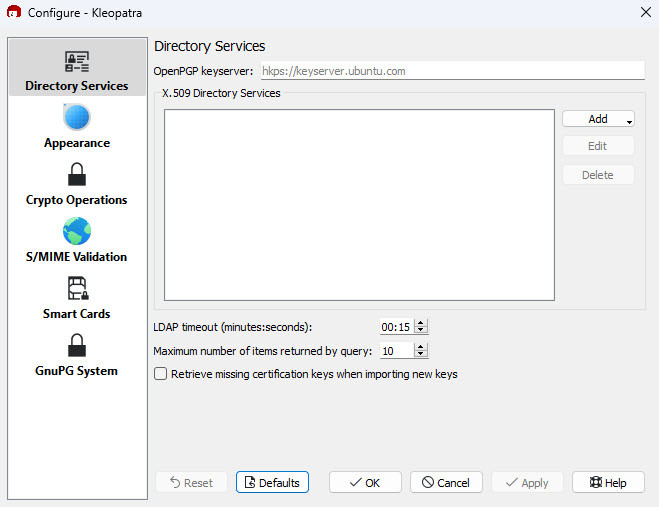Viewport: 659px width, 507px height.
Task: Select the S/MIME Validation earth icon
Action: pyautogui.click(x=77, y=231)
